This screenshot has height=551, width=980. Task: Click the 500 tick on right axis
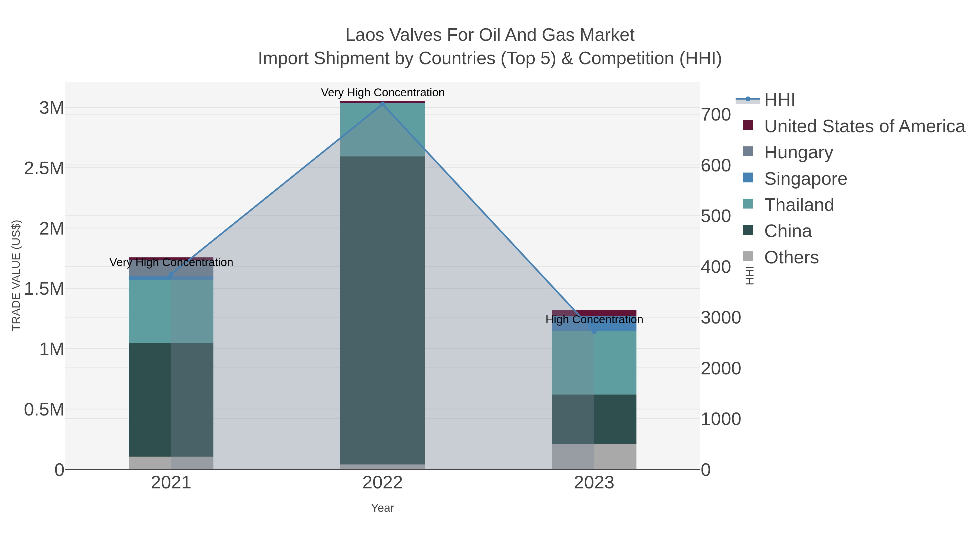(x=716, y=216)
